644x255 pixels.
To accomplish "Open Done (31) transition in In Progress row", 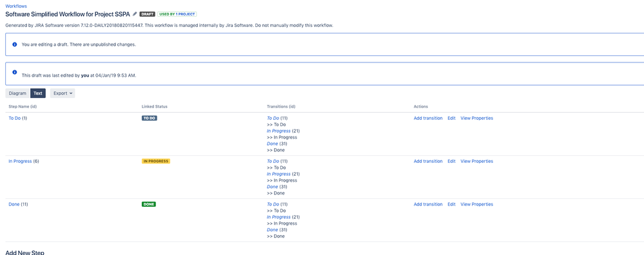I will point(272,187).
